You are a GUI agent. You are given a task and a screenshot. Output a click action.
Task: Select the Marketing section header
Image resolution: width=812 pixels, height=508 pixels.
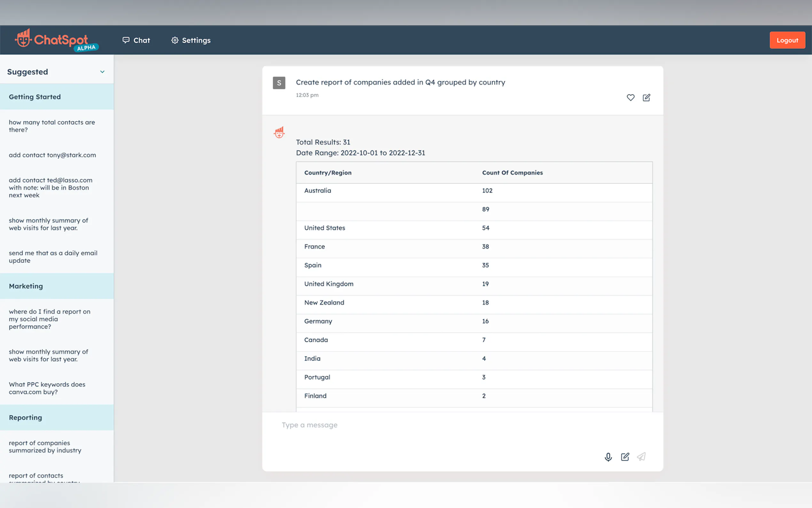[x=26, y=286]
